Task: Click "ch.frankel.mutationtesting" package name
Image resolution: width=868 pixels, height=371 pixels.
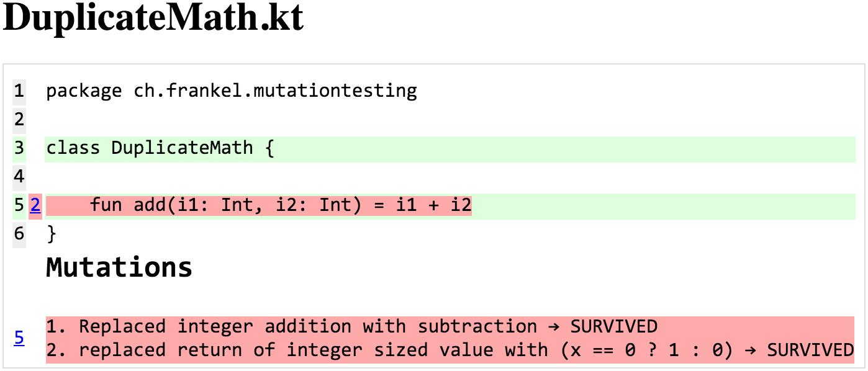Action: pyautogui.click(x=275, y=91)
